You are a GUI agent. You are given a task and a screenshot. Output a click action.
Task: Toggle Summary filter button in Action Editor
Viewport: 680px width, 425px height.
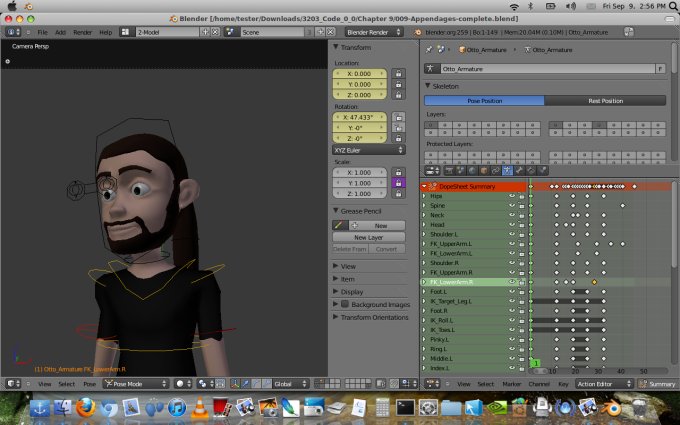click(x=657, y=384)
